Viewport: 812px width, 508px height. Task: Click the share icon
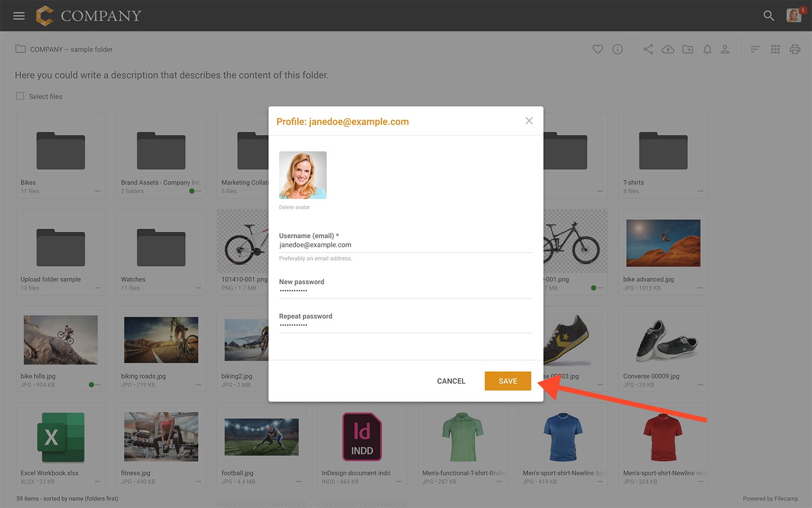648,49
